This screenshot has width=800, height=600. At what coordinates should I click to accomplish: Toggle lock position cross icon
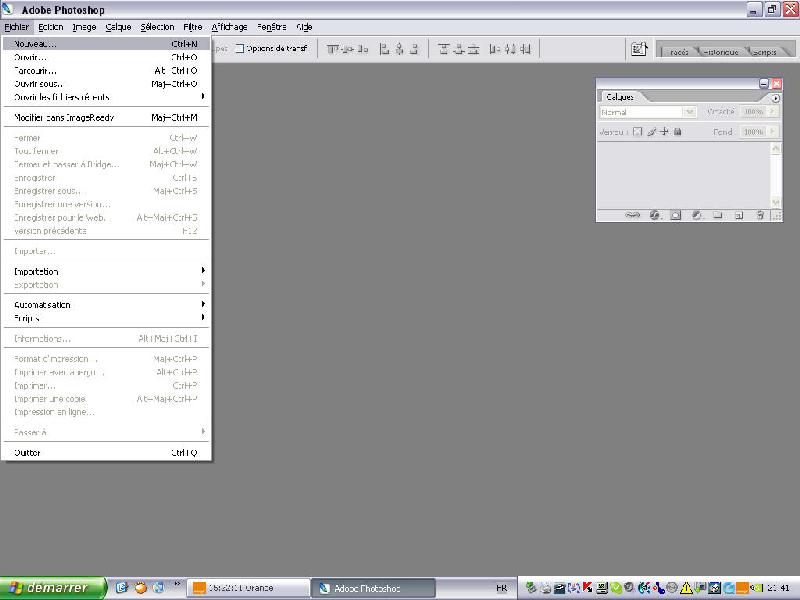(x=664, y=132)
